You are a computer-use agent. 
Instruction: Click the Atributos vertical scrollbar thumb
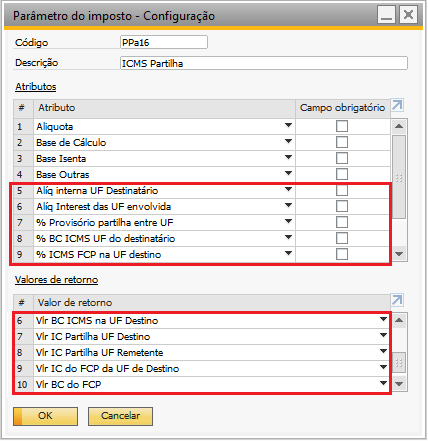click(x=399, y=177)
